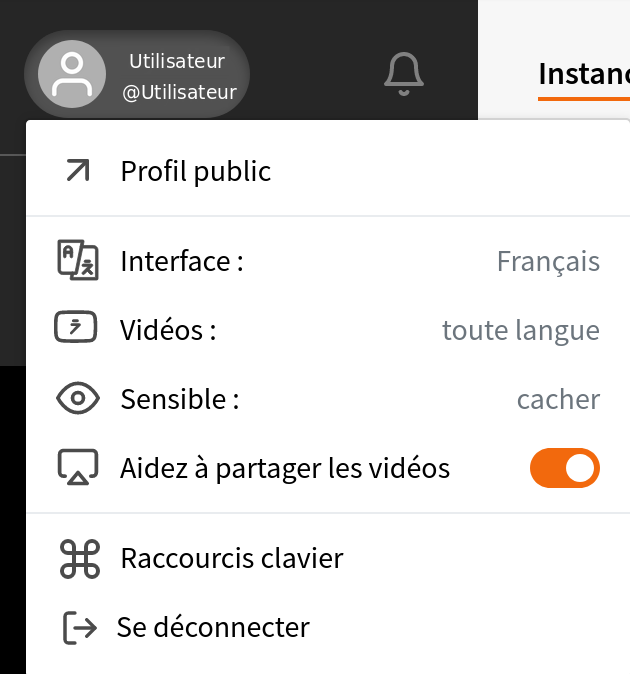Click the logout door icon

[79, 628]
